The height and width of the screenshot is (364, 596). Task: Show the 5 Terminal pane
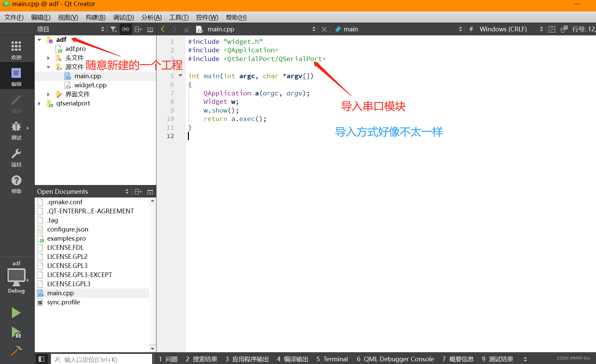pyautogui.click(x=332, y=359)
